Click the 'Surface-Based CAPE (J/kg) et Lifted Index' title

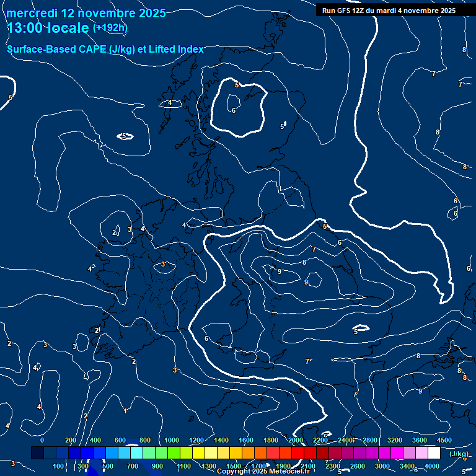pyautogui.click(x=105, y=49)
